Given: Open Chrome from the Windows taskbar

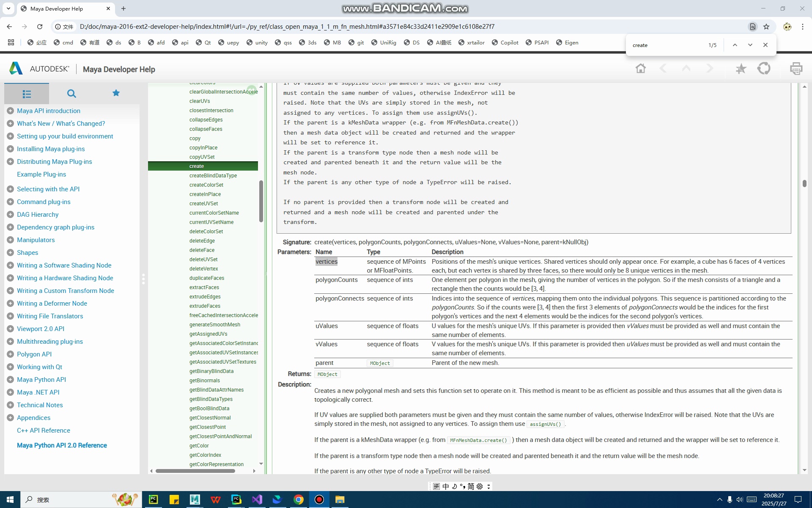Looking at the screenshot, I should tap(299, 500).
